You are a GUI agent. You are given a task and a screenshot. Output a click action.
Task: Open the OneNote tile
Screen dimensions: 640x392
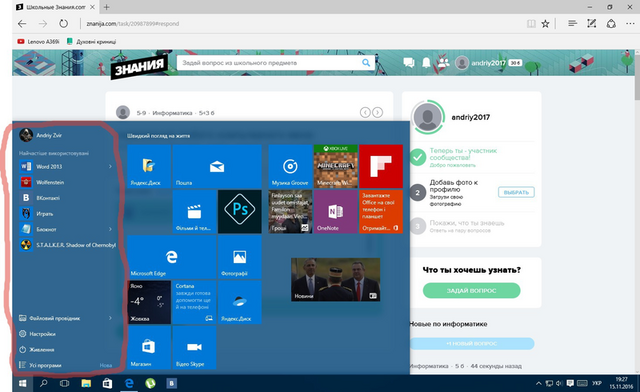coord(336,211)
